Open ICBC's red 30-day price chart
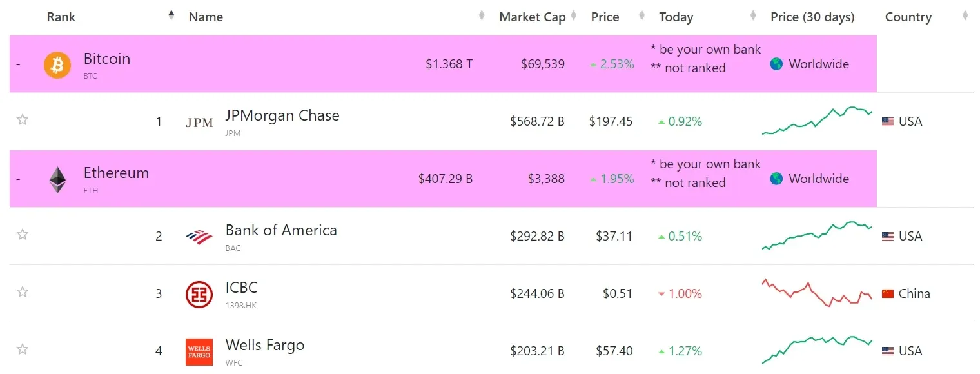 point(817,293)
